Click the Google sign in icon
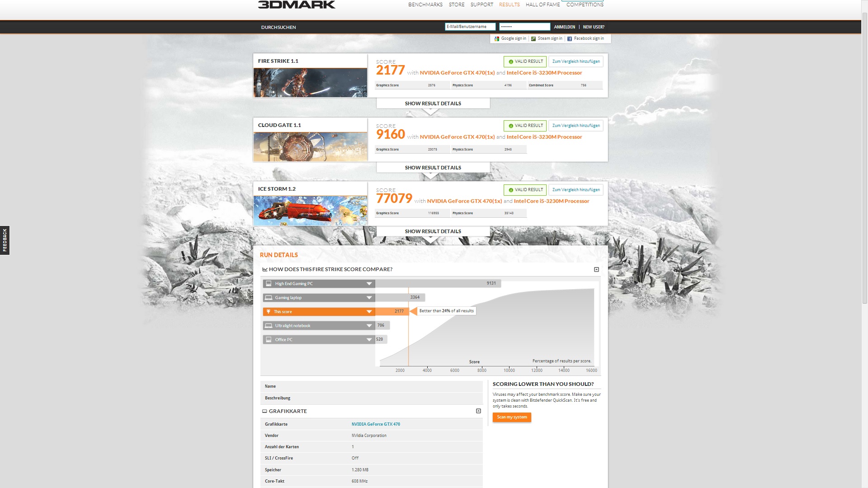Screen dimensions: 868x488 tap(497, 39)
